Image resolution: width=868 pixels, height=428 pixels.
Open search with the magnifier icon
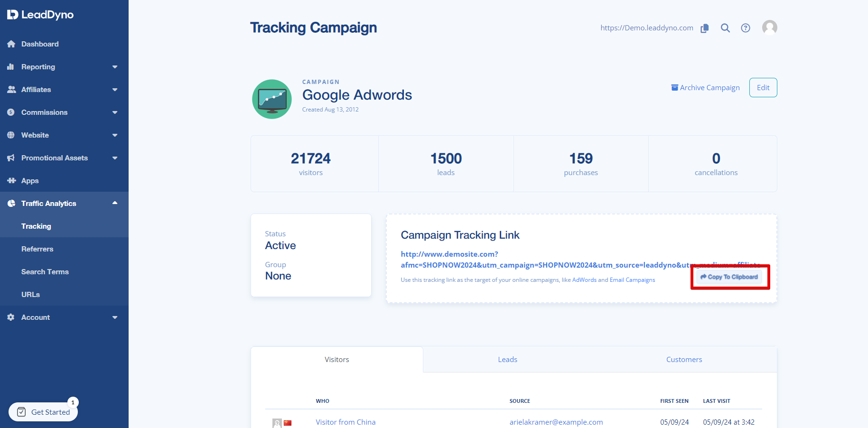(x=725, y=28)
